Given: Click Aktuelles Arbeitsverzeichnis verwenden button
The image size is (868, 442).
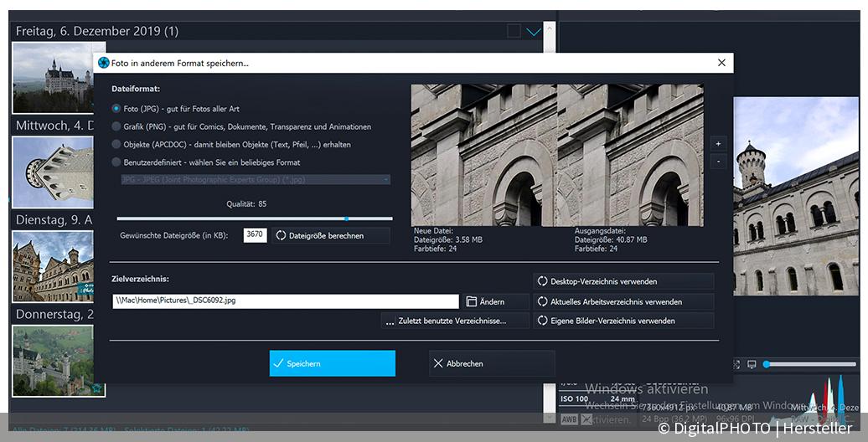Looking at the screenshot, I should 623,302.
